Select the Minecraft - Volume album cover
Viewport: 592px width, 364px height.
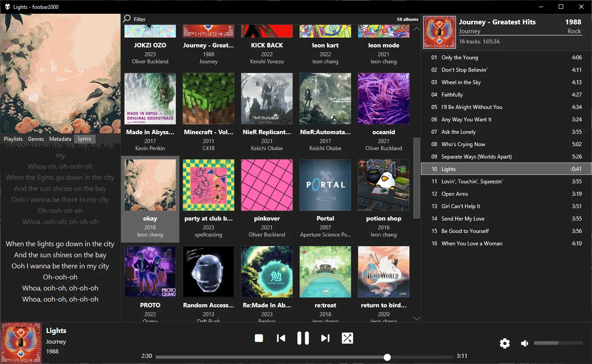(208, 98)
